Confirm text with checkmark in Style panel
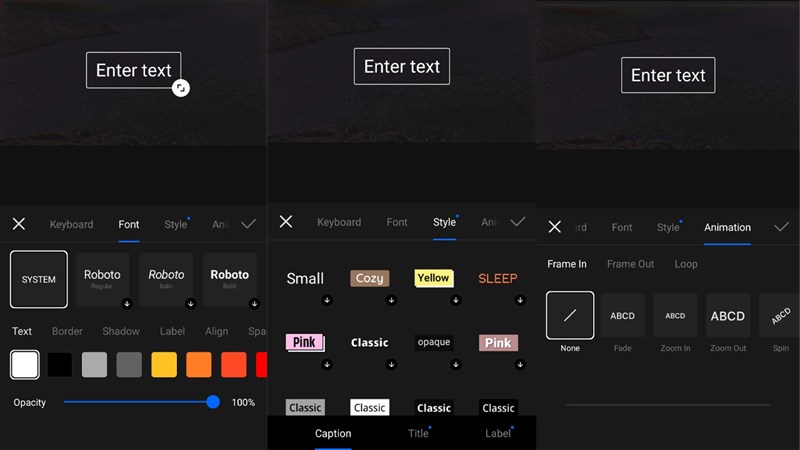The image size is (800, 450). (x=518, y=221)
